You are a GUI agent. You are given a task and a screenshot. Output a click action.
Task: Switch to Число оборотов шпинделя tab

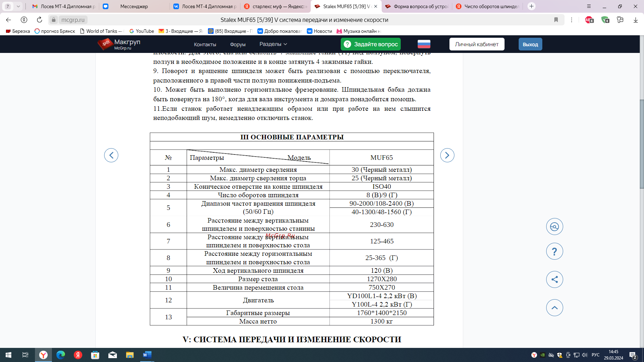point(487,6)
